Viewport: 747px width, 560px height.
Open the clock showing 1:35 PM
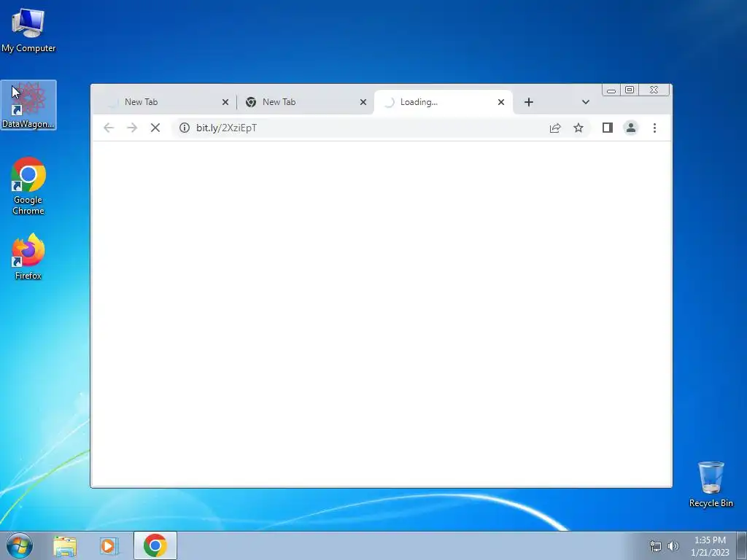710,546
